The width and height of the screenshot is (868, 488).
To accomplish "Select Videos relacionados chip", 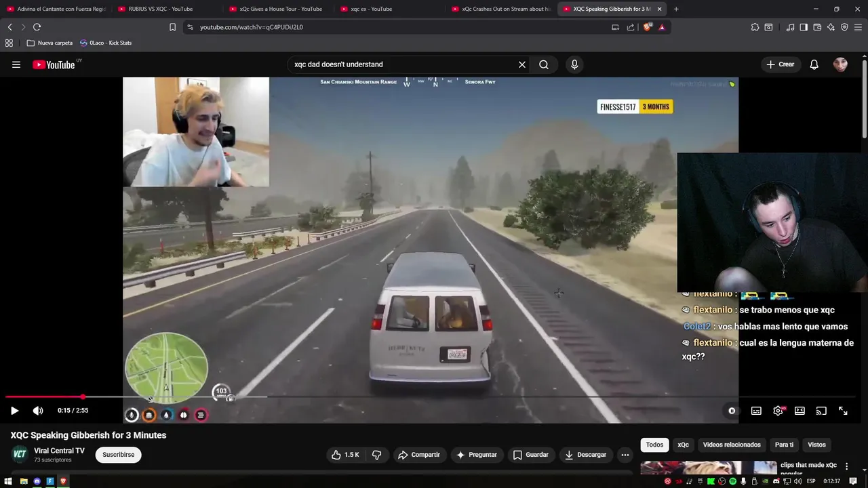I will point(732,445).
